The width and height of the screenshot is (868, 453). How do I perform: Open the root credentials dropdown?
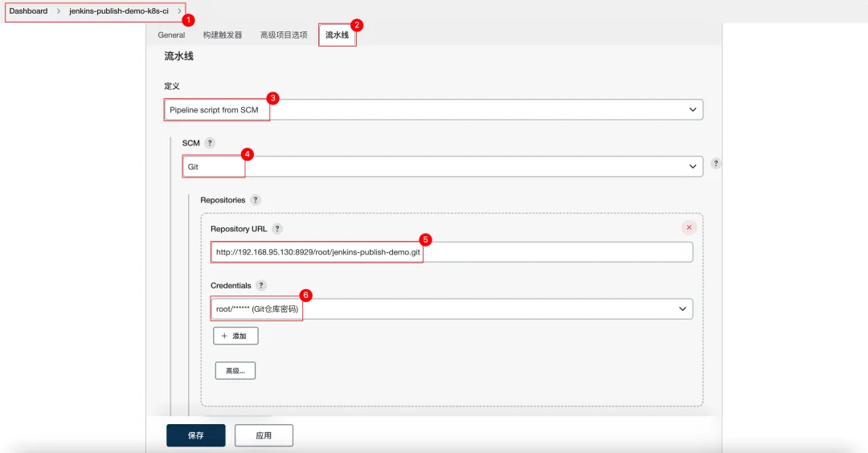point(452,308)
